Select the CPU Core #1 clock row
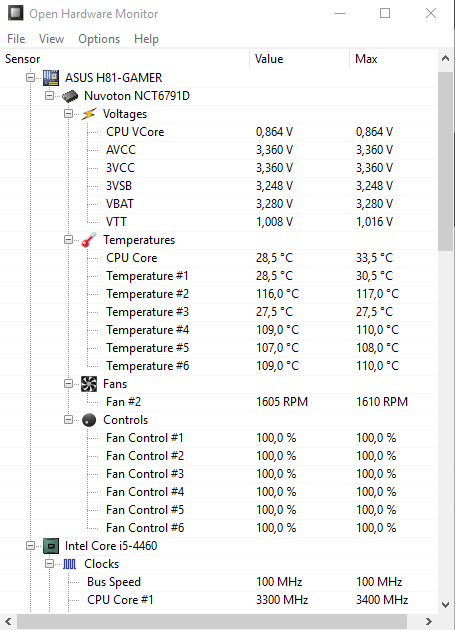 coord(219,599)
